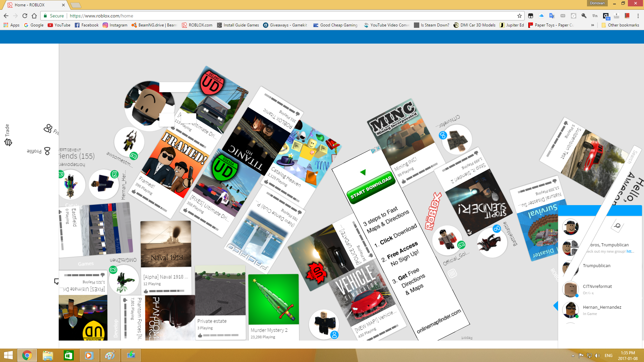Viewport: 644px width, 362px height.
Task: Open the Mining INC! game thumbnail
Action: click(x=400, y=132)
